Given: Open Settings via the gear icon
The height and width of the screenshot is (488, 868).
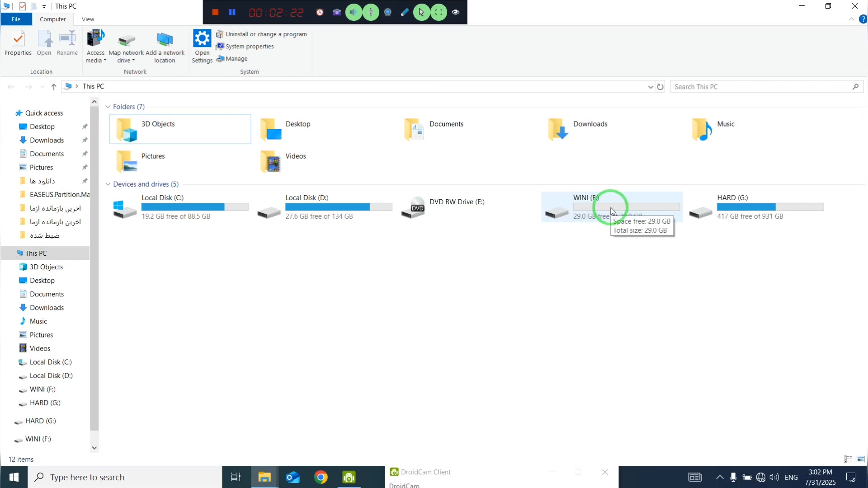Looking at the screenshot, I should [x=202, y=39].
